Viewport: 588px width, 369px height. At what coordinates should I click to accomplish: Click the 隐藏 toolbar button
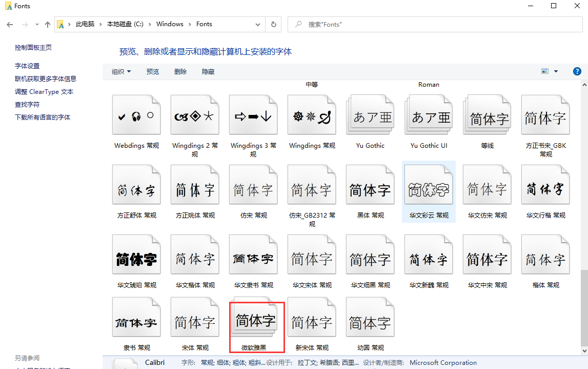point(208,71)
